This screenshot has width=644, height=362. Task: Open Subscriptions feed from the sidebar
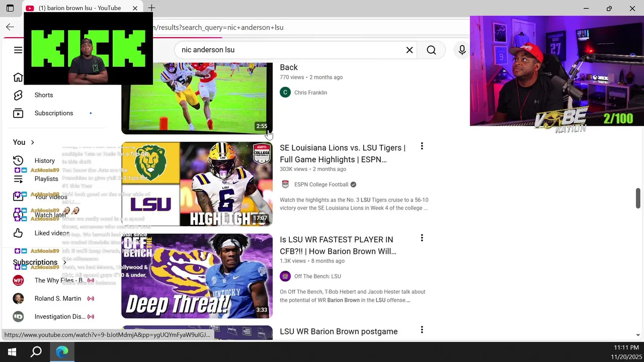tap(54, 113)
